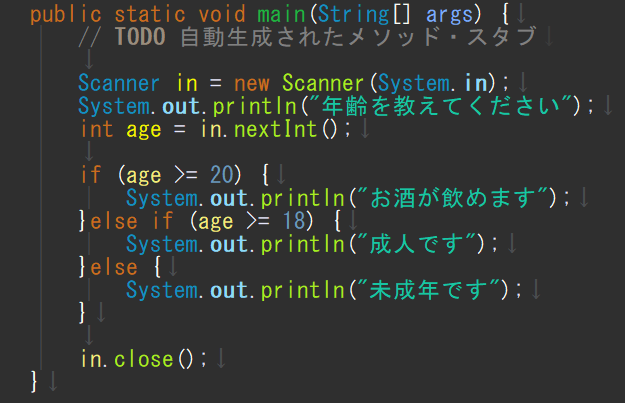The width and height of the screenshot is (625, 403).
Task: Click 'static' keyword in method signature
Action: click(x=150, y=14)
